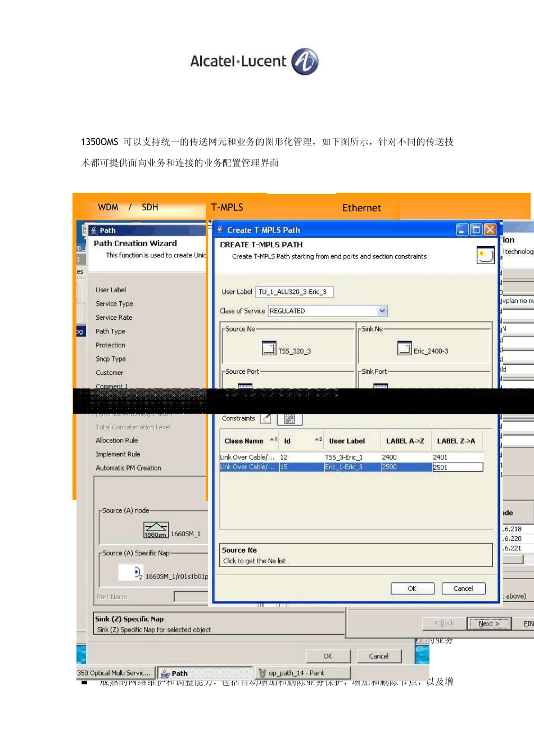The image size is (534, 756).
Task: Switch to Path taskbar item
Action: pyautogui.click(x=205, y=673)
